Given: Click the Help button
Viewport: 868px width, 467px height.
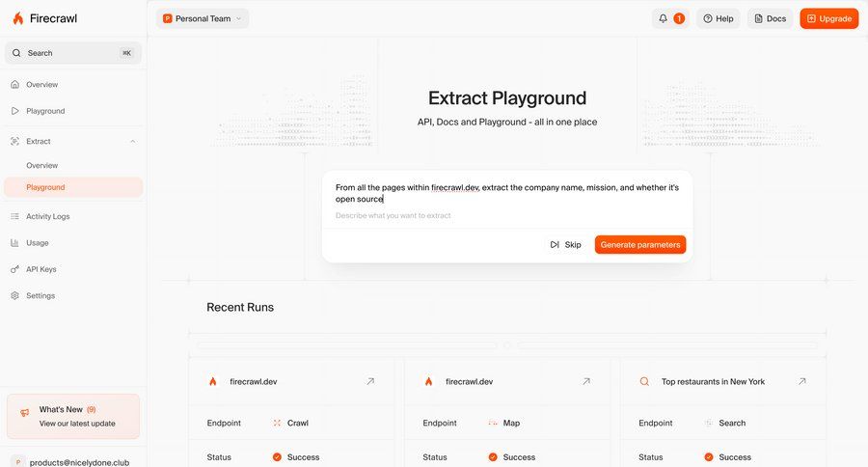Looking at the screenshot, I should click(x=718, y=18).
